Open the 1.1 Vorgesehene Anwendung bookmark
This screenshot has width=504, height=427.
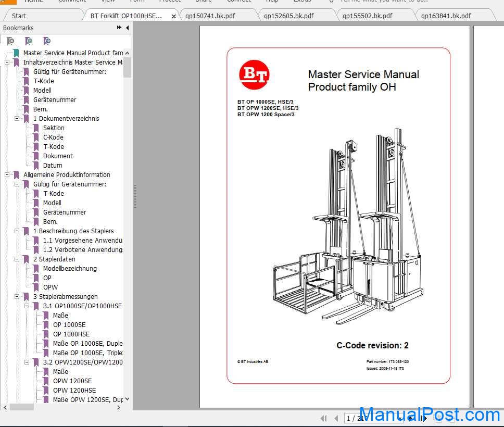pos(83,240)
